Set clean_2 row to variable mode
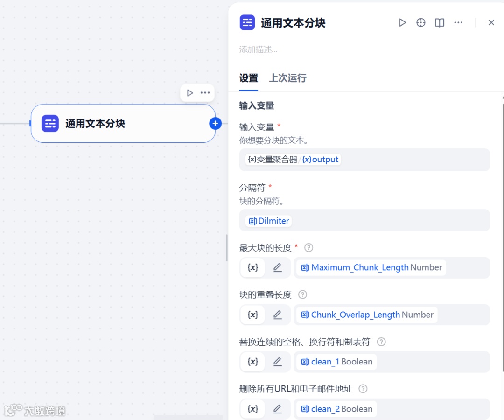 point(252,409)
